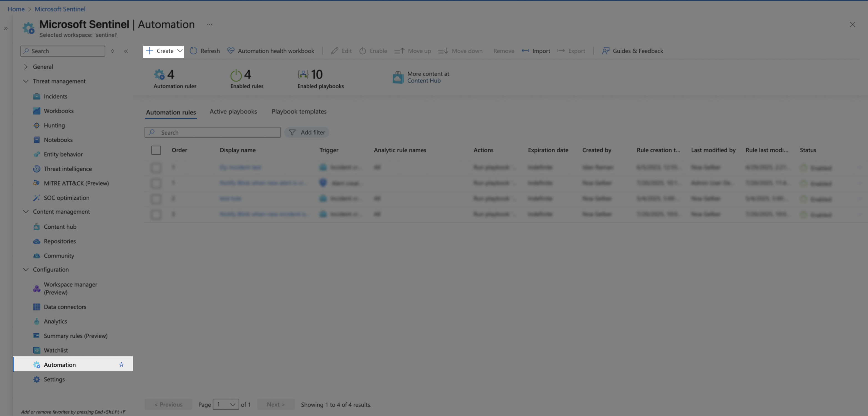Open the Watchlist sidebar item
This screenshot has height=416, width=868.
pyautogui.click(x=55, y=350)
